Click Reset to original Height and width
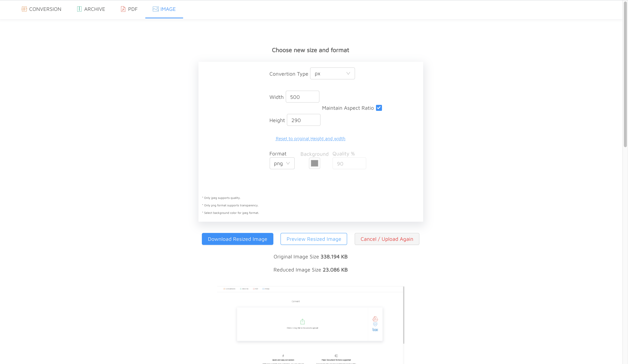Viewport: 628px width, 364px height. click(310, 139)
